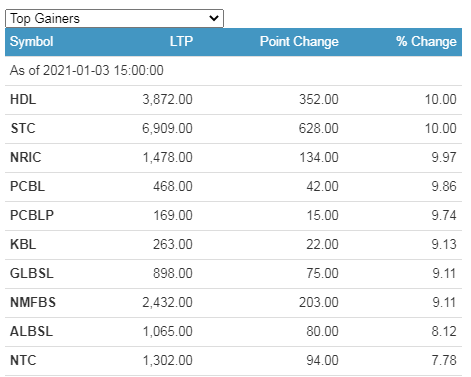The image size is (471, 377).
Task: Click the HDL LTP value 3,872.00
Action: (x=167, y=99)
